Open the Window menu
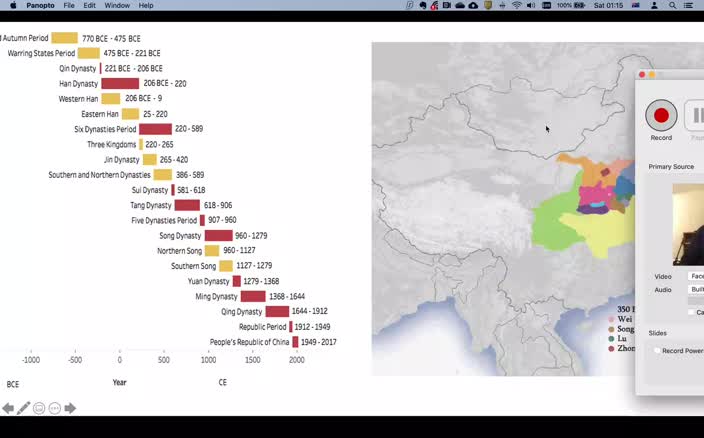 click(117, 6)
